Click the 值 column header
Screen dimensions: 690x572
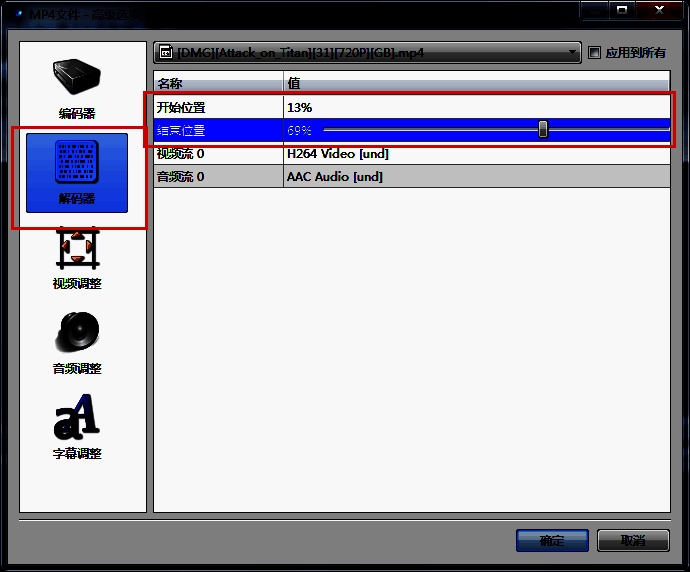pyautogui.click(x=476, y=84)
